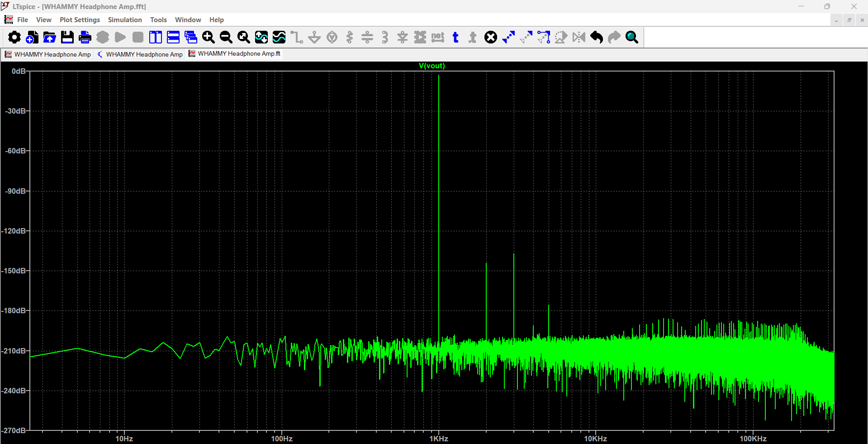
Task: Minimize the inner document window
Action: (836, 20)
